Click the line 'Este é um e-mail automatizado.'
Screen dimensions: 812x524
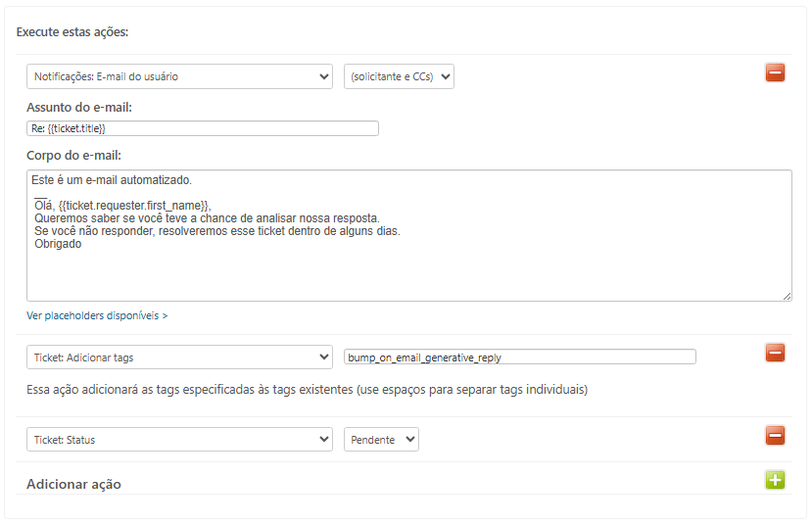point(112,180)
